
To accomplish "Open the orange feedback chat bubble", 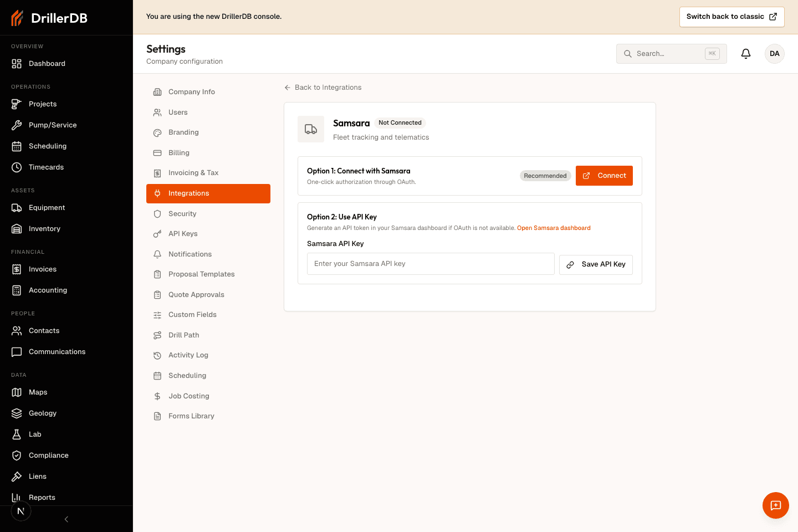I will tap(776, 505).
